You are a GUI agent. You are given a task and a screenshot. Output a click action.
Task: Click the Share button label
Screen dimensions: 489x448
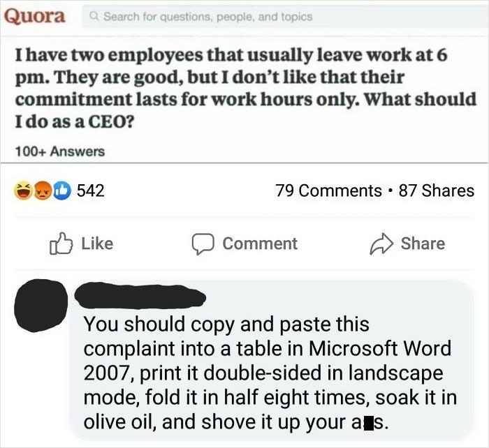point(423,244)
